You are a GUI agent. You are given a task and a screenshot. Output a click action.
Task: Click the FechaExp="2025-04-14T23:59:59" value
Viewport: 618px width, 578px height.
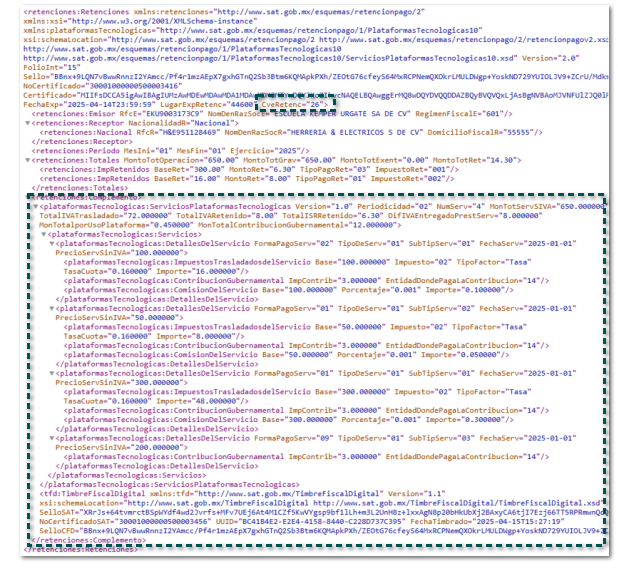89,104
